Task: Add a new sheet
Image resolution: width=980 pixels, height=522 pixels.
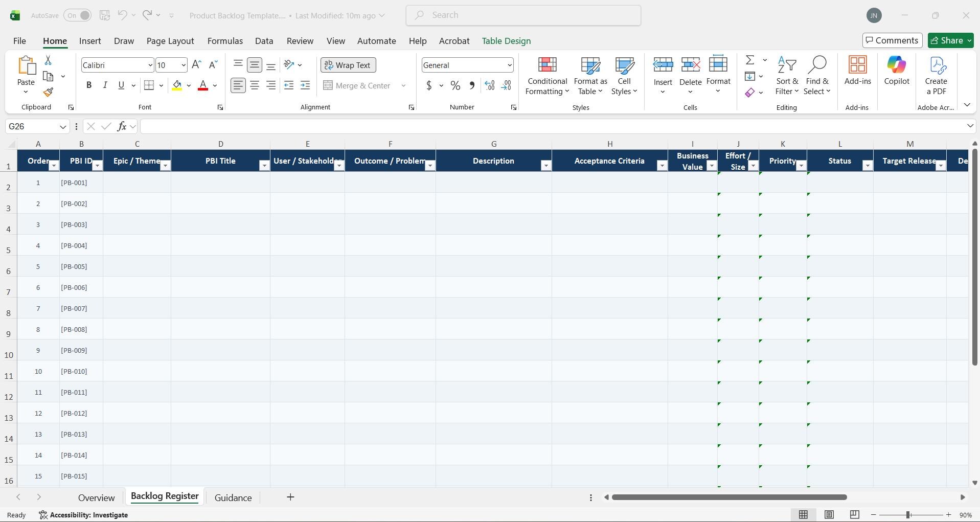Action: tap(290, 497)
